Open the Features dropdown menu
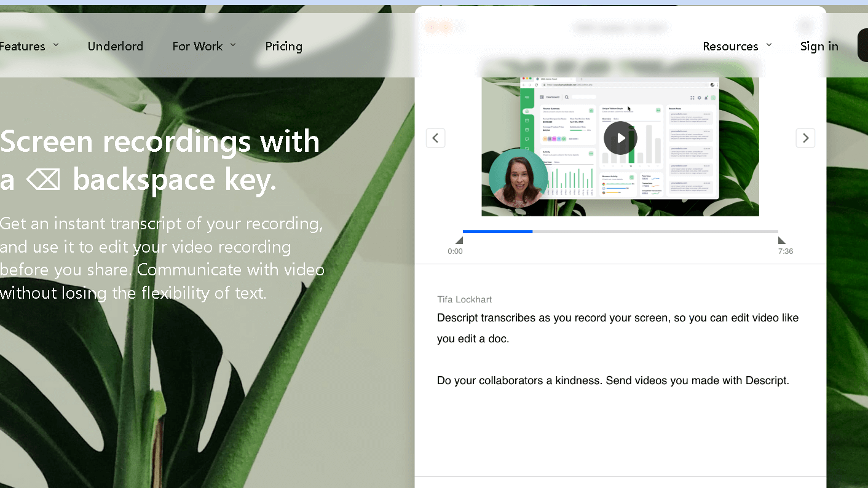868x488 pixels. coord(28,46)
